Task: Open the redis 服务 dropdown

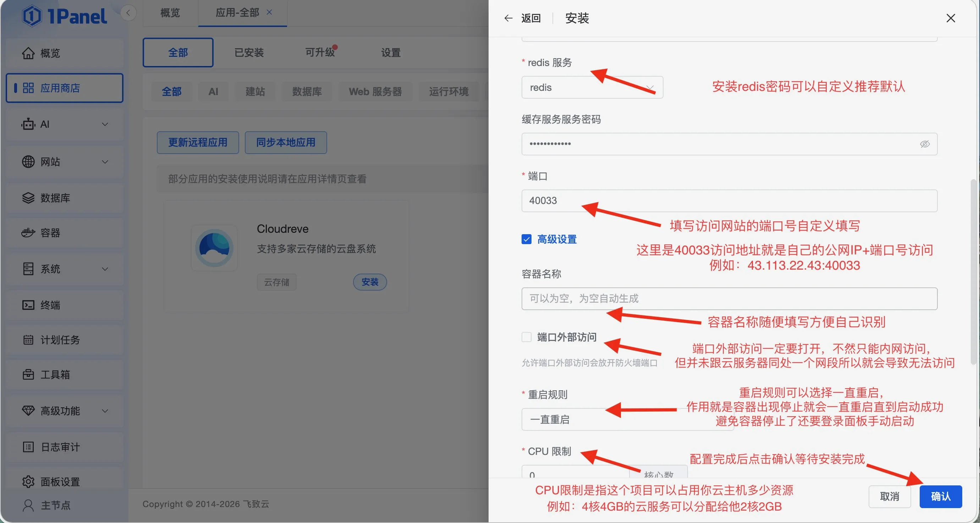Action: (592, 87)
